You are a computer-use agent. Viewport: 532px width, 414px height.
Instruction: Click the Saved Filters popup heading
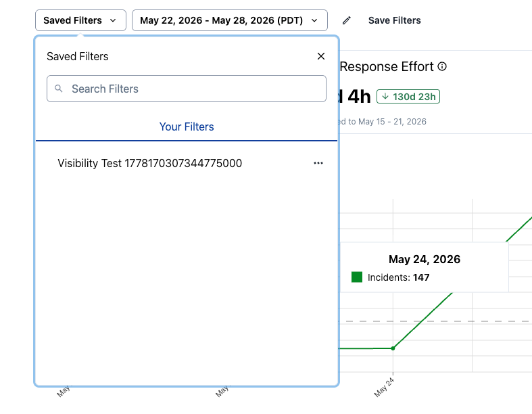click(x=78, y=56)
